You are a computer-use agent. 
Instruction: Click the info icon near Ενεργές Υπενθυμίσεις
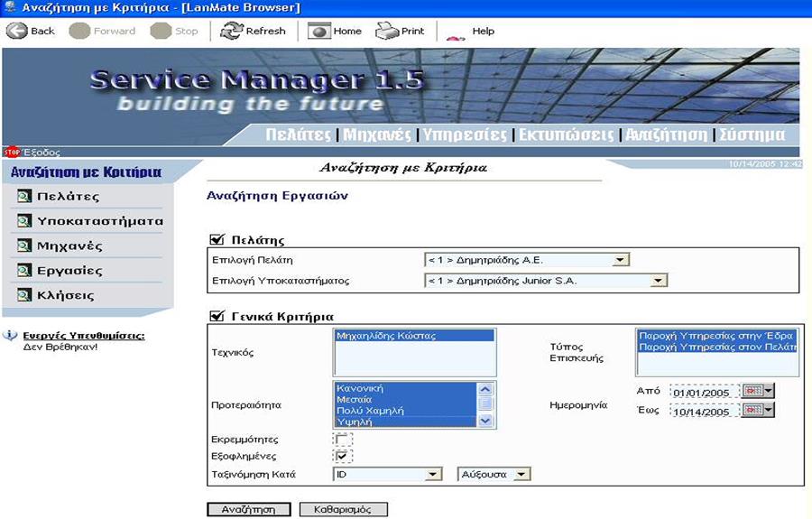(10, 336)
